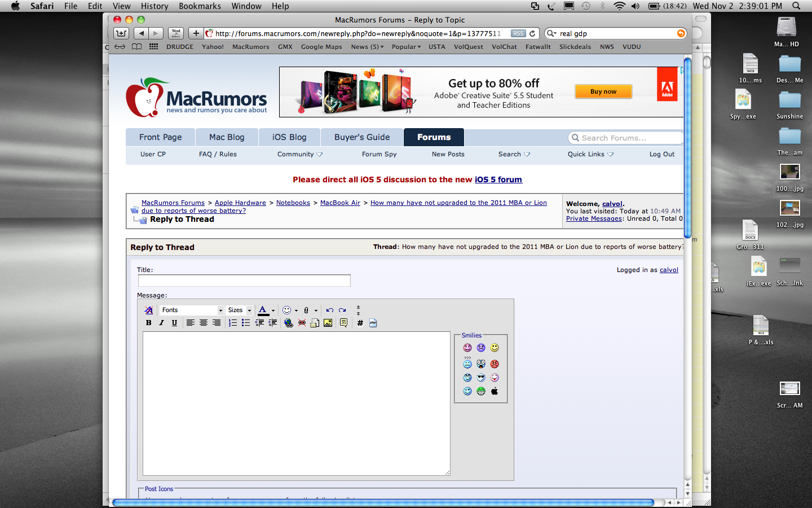
Task: Switch to Mac Blog tab
Action: [x=227, y=137]
